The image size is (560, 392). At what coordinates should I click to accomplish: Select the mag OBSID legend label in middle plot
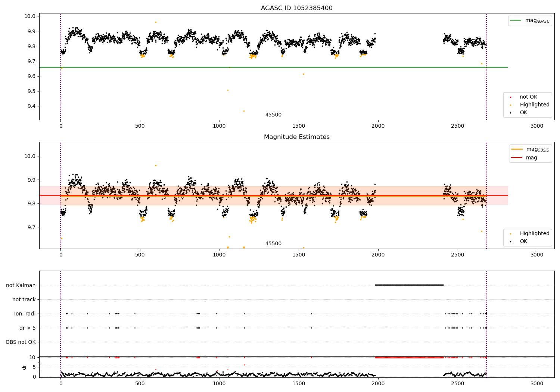point(538,149)
